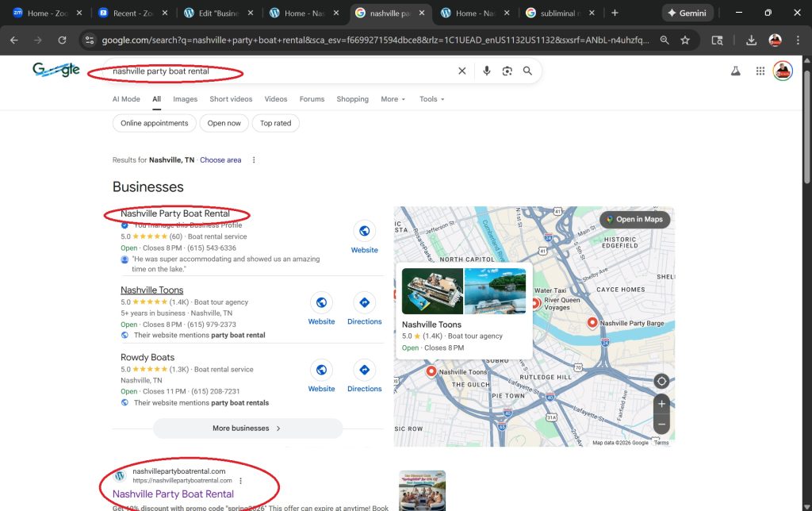Expand the More search categories dropdown

tap(393, 99)
